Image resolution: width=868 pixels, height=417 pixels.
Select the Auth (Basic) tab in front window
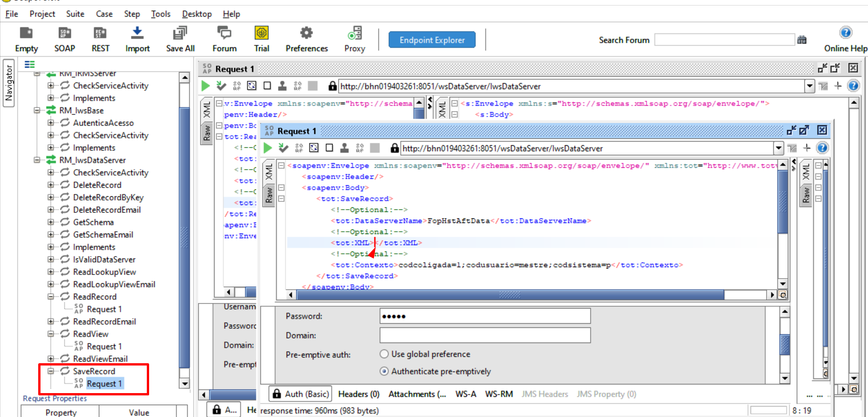pos(301,394)
